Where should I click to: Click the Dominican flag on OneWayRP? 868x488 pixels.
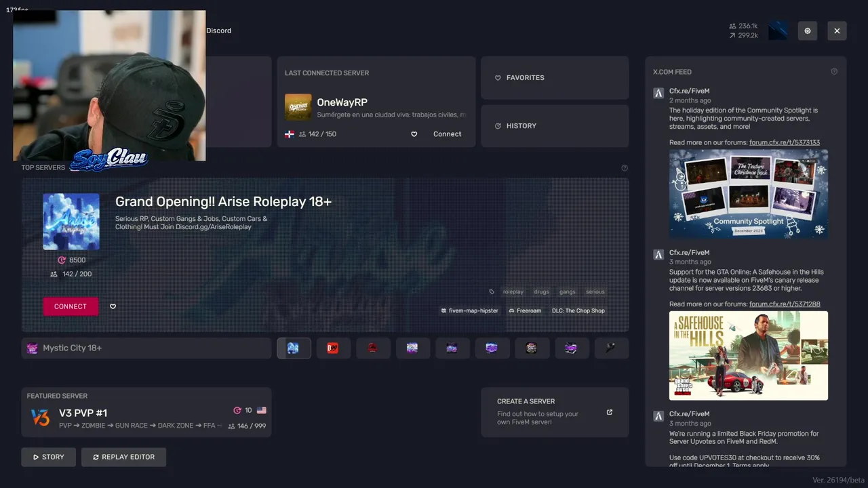click(289, 134)
